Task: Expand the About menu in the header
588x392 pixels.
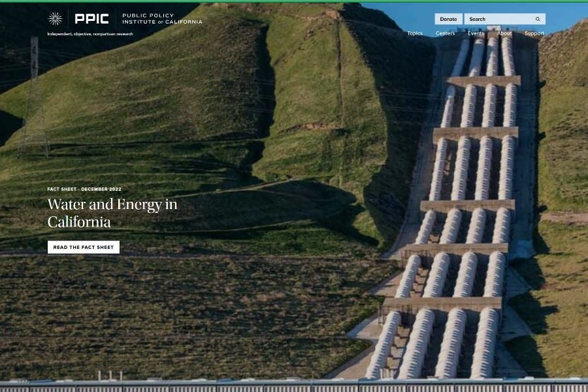Action: pos(504,33)
